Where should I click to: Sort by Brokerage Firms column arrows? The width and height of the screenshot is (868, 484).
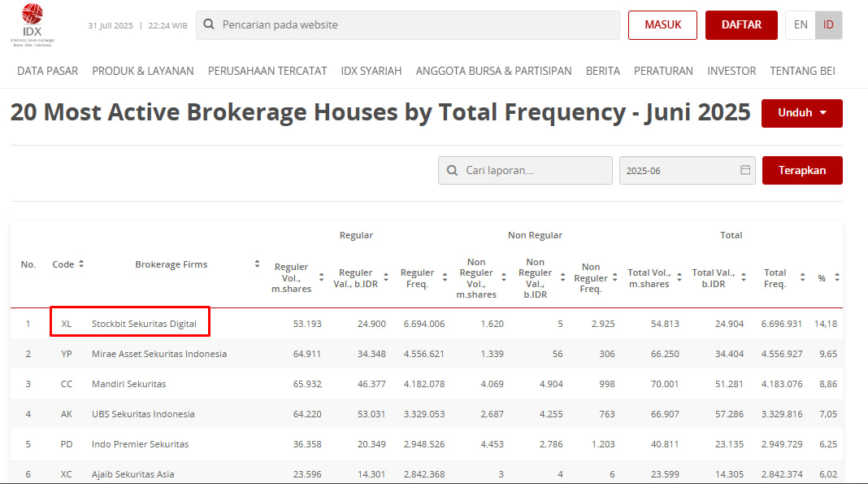(257, 264)
